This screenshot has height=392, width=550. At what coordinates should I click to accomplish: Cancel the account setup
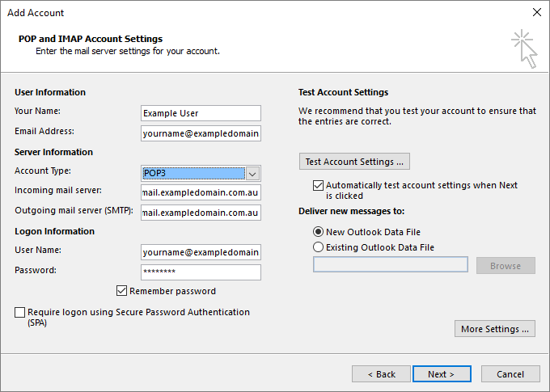[x=510, y=374]
